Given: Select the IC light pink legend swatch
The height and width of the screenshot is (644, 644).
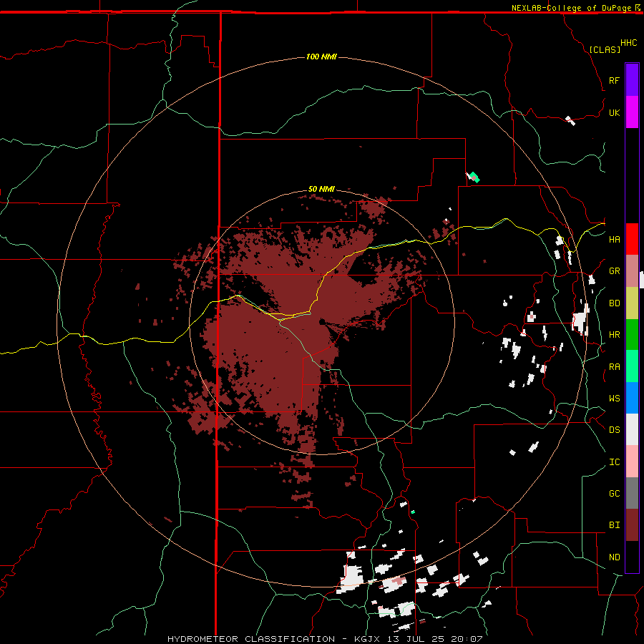Looking at the screenshot, I should point(632,462).
